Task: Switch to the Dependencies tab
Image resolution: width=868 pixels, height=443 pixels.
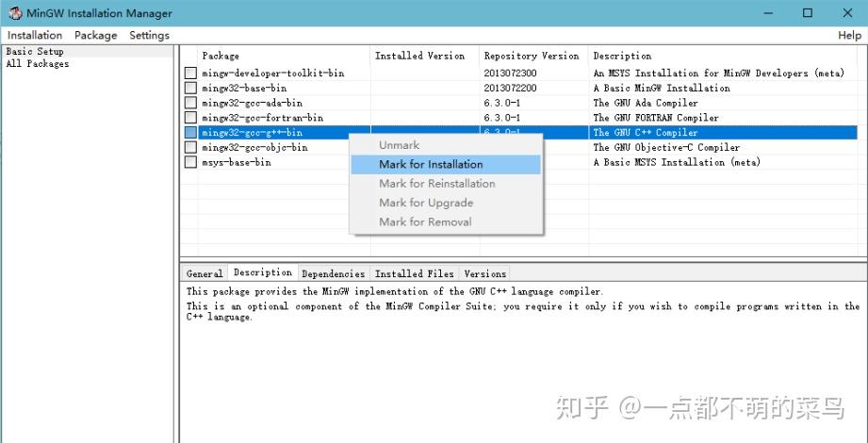Action: pos(334,273)
